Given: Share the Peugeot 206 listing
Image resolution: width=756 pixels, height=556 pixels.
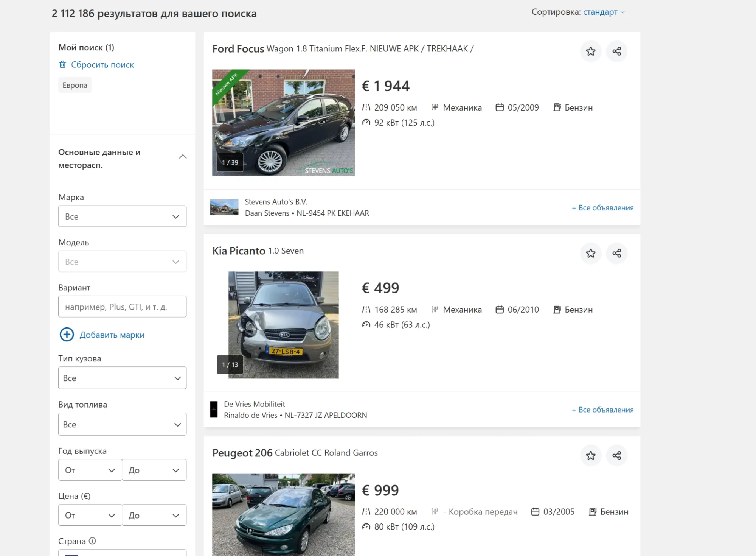Looking at the screenshot, I should pyautogui.click(x=616, y=455).
